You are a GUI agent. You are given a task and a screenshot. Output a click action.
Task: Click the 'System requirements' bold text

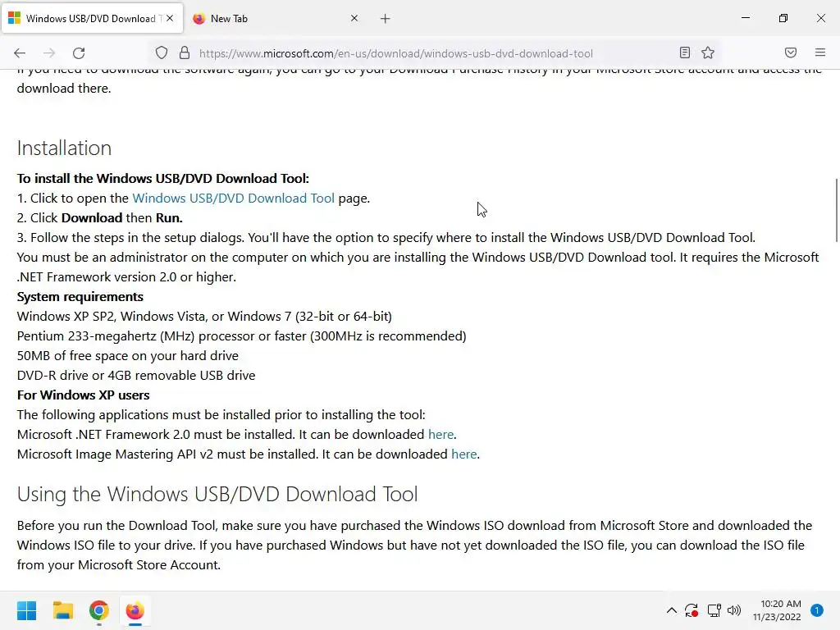pyautogui.click(x=80, y=297)
